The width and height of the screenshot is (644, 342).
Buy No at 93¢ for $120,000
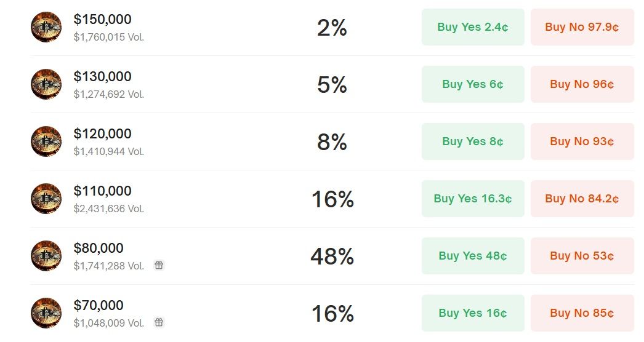coord(582,141)
